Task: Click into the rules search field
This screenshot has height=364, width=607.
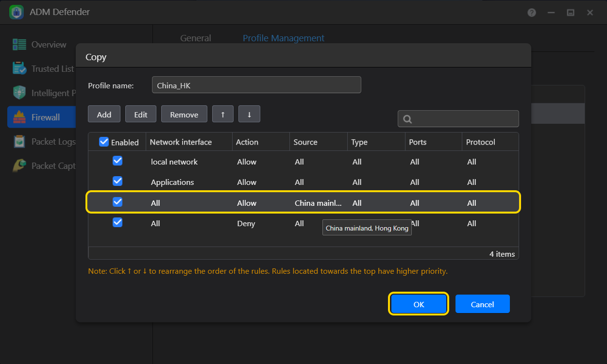Action: click(x=458, y=119)
